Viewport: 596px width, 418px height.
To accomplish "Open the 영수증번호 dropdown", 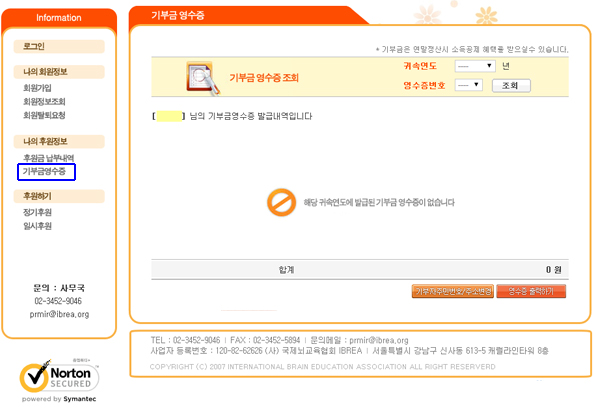I will pyautogui.click(x=469, y=85).
